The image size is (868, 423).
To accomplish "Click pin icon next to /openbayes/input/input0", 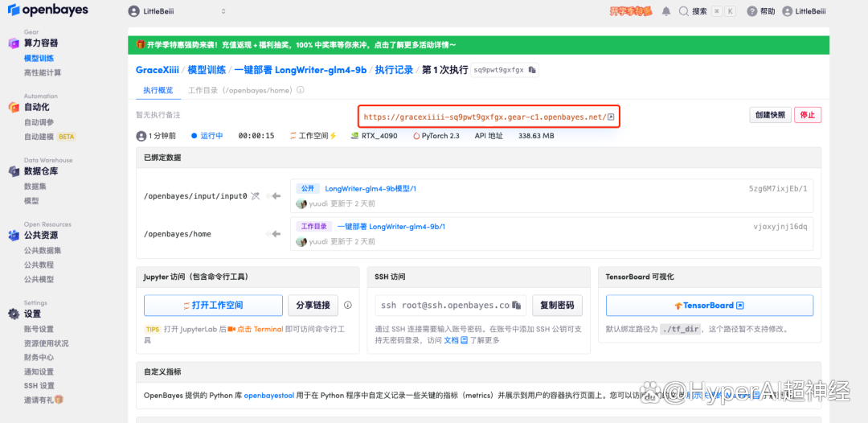I will coord(255,195).
